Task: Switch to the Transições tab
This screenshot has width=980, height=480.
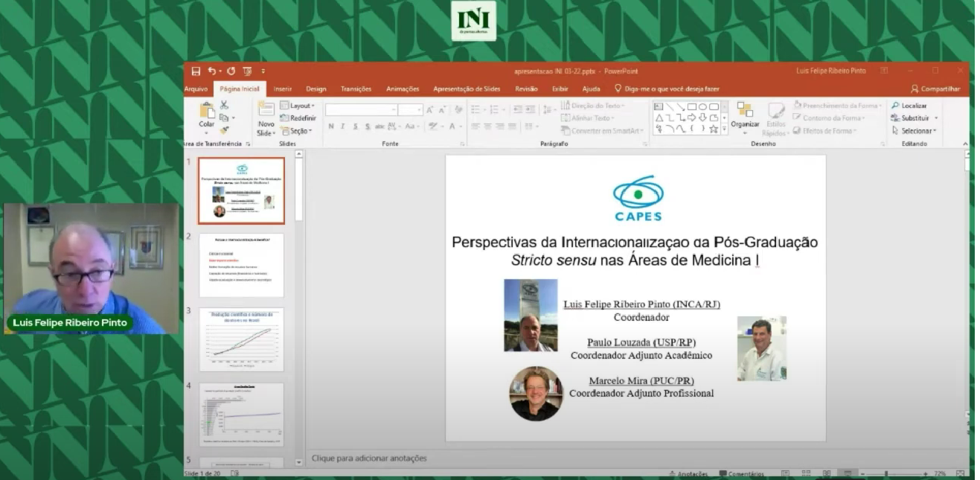Action: [x=356, y=89]
